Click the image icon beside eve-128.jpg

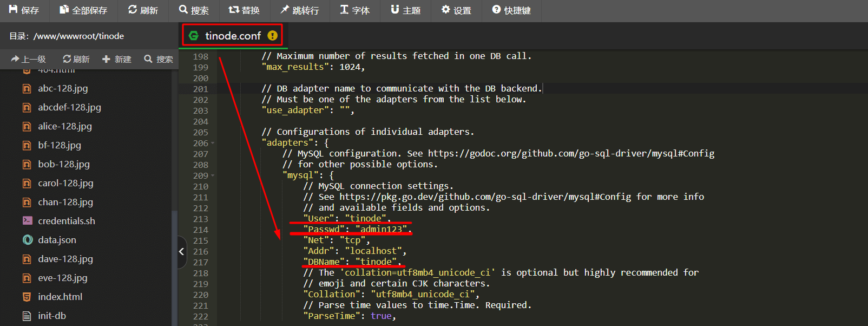click(27, 278)
